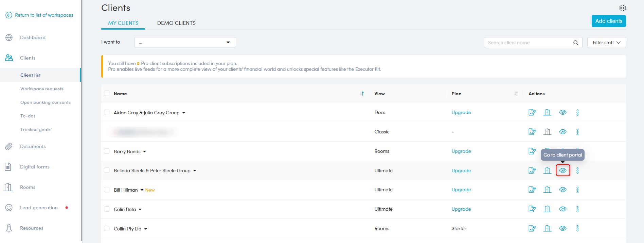644x243 pixels.
Task: Check the box beside Colin Beta
Action: pyautogui.click(x=107, y=209)
